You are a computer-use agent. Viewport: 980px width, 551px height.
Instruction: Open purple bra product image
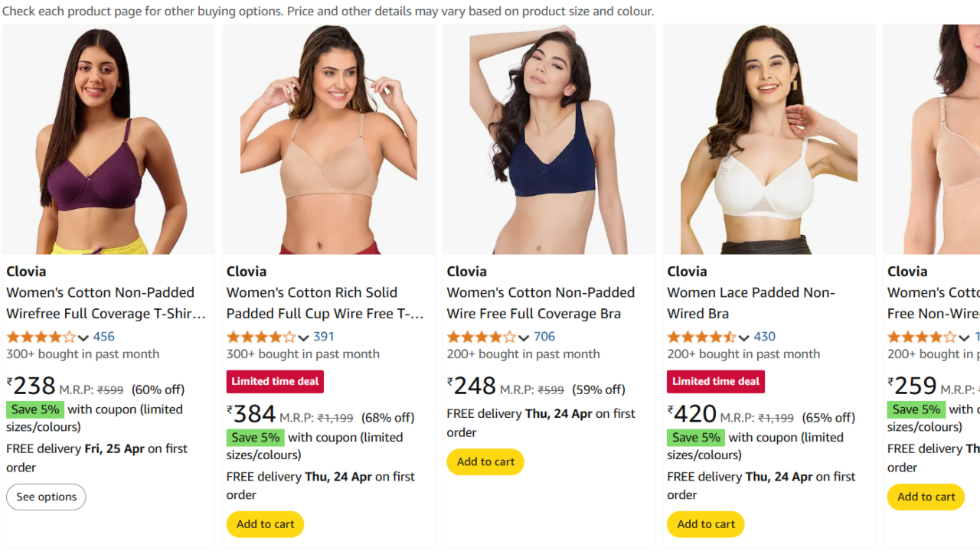109,139
